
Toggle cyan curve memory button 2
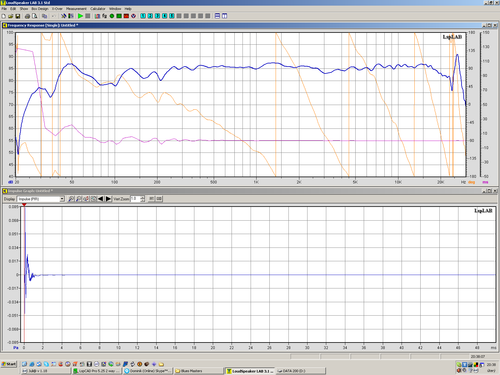click(x=150, y=16)
